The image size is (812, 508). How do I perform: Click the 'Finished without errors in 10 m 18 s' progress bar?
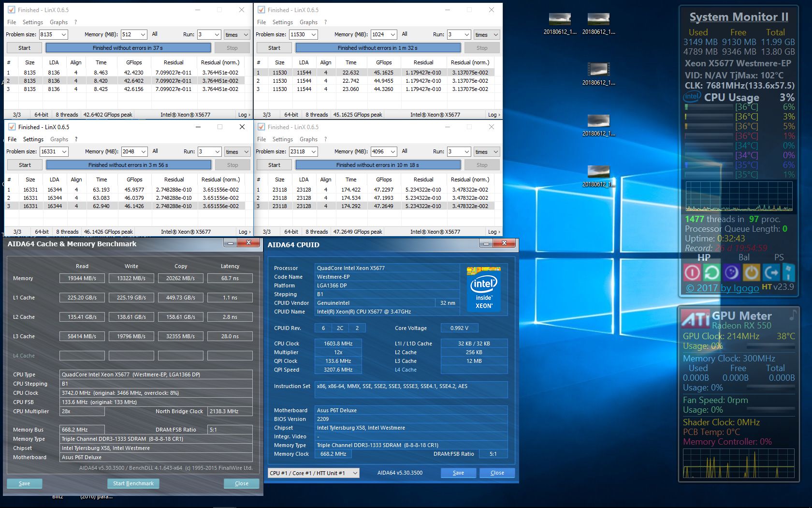378,165
